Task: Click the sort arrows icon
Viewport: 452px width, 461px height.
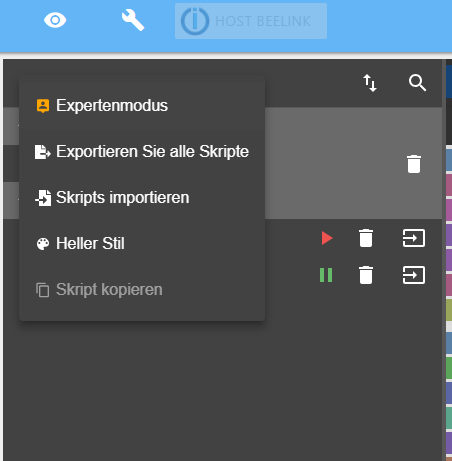Action: coord(370,83)
